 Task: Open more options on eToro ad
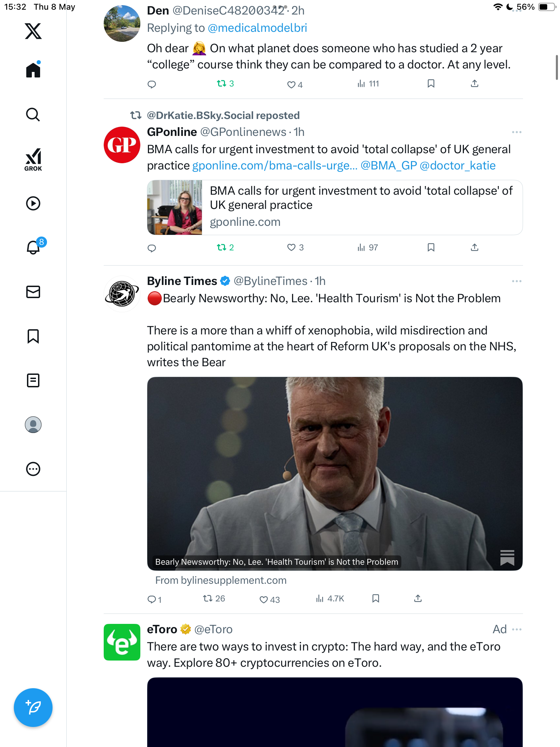517,629
